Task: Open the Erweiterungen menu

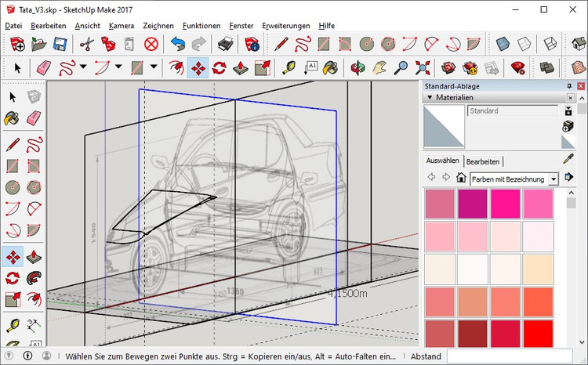Action: (285, 26)
